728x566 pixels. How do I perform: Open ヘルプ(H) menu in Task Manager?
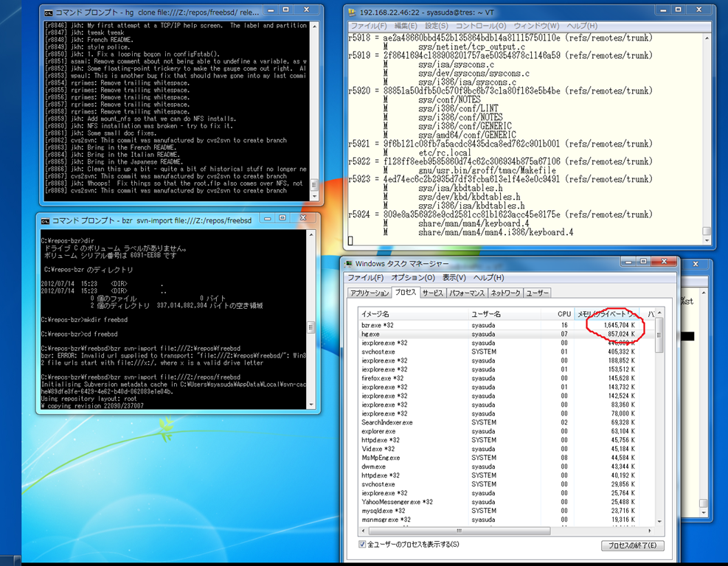click(488, 277)
